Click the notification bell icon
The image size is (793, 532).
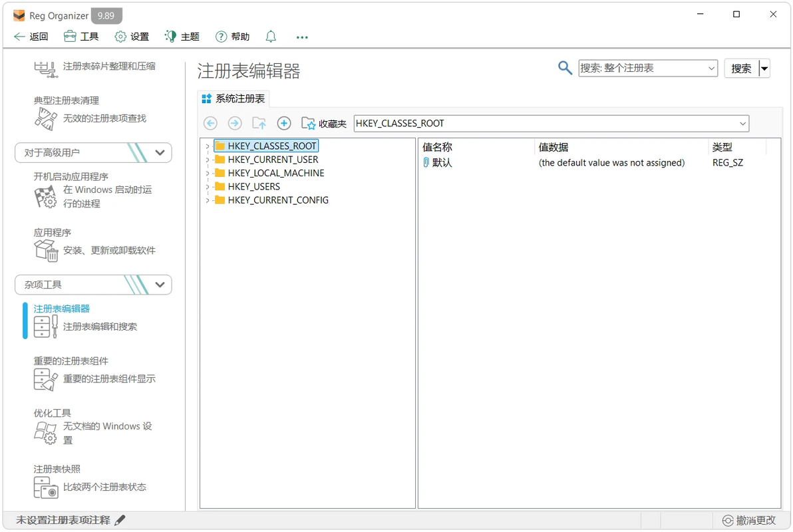271,37
